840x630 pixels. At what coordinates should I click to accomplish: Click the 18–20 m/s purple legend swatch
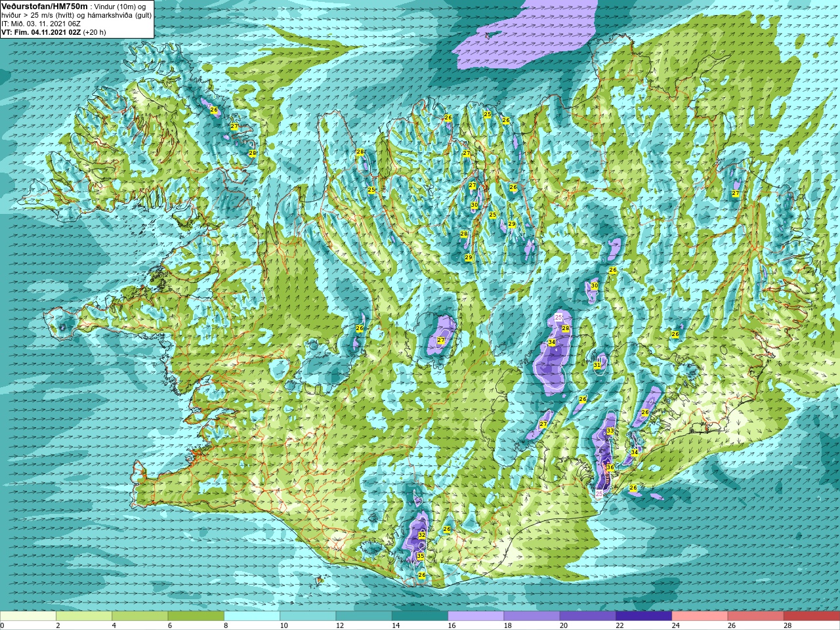click(x=532, y=616)
